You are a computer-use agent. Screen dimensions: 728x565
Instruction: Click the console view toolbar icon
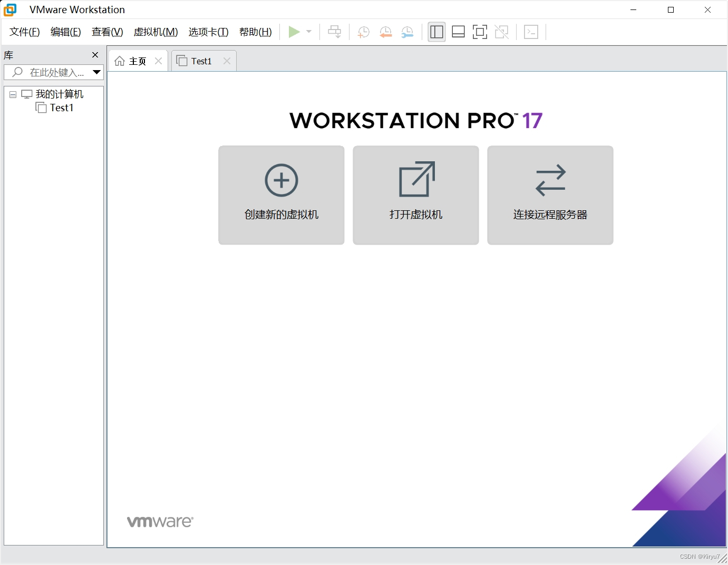click(531, 32)
